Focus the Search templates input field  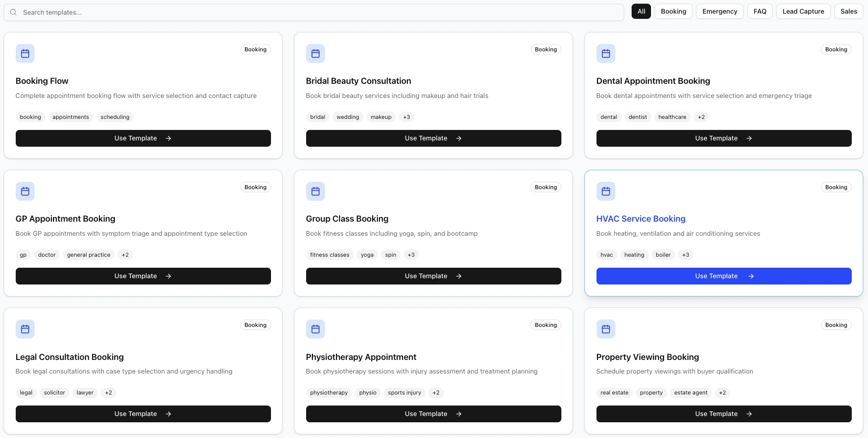[x=314, y=12]
